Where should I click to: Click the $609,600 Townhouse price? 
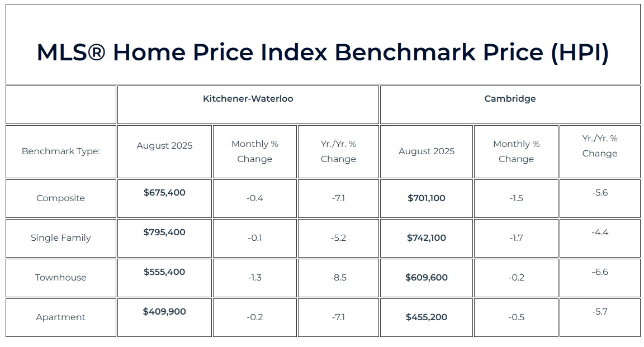tap(427, 278)
